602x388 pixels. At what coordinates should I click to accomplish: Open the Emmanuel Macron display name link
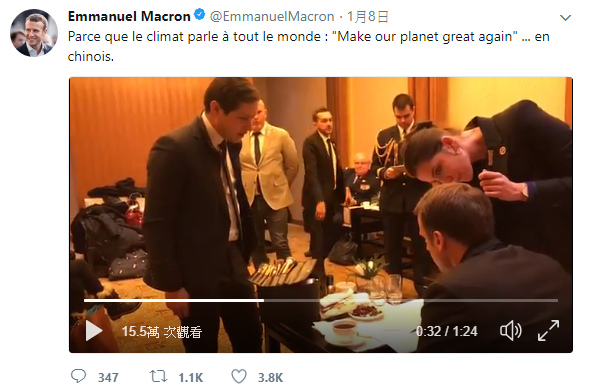click(x=129, y=17)
